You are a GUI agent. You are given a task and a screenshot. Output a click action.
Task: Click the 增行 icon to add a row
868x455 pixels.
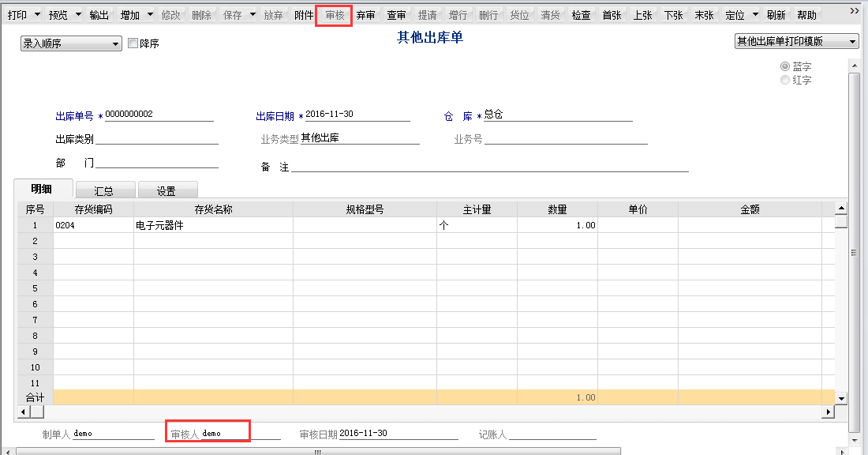pos(458,13)
